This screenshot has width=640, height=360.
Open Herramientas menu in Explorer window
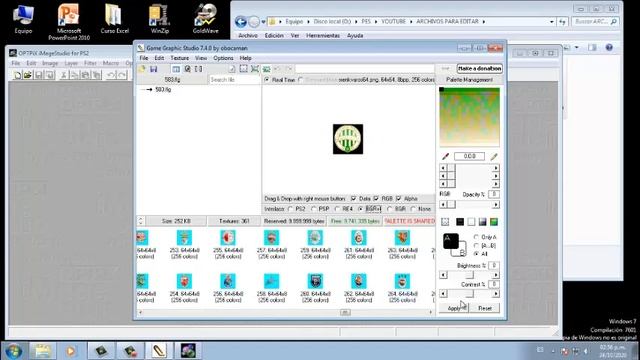point(323,36)
